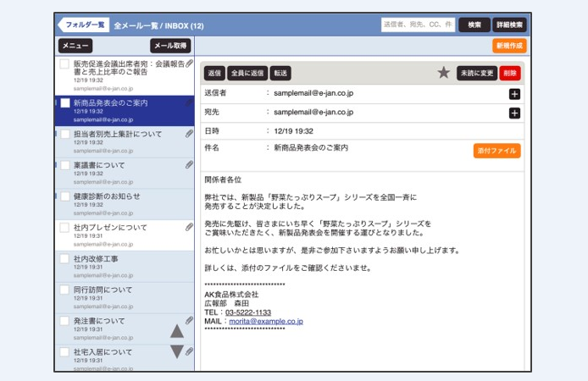588x381 pixels.
Task: Click paperclip icon on 販売促進会議 mail
Action: [x=189, y=64]
